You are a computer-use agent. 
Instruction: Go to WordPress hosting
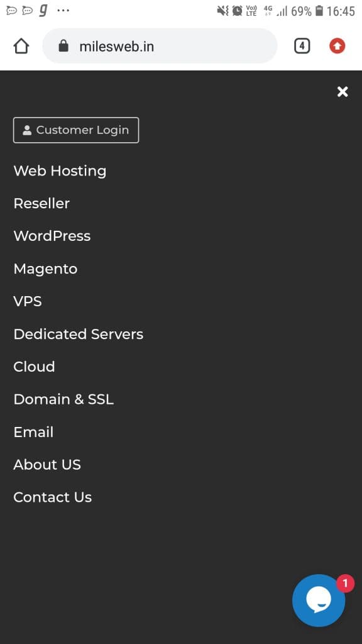[x=52, y=236]
